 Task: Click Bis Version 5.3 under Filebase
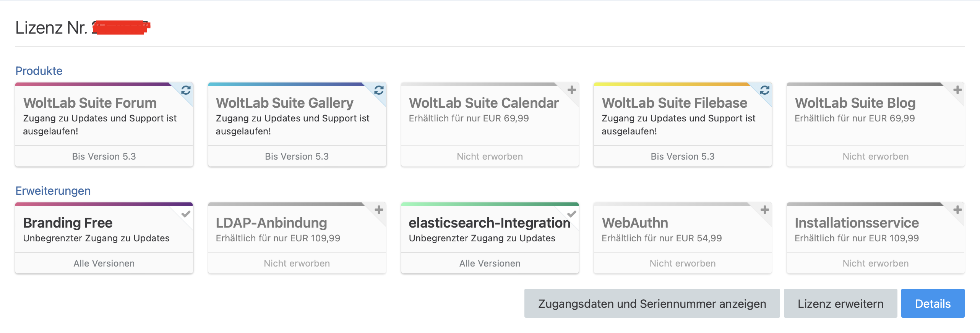tap(682, 157)
